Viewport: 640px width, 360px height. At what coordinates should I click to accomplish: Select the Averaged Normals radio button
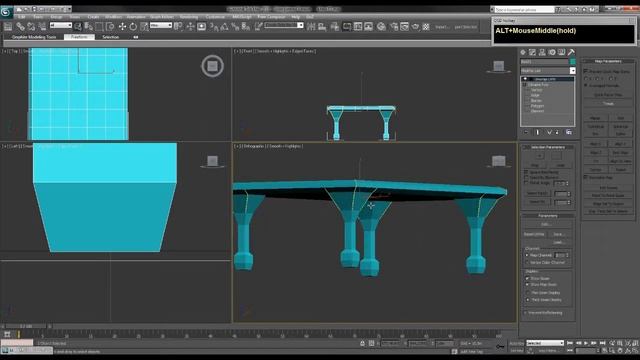coord(586,86)
